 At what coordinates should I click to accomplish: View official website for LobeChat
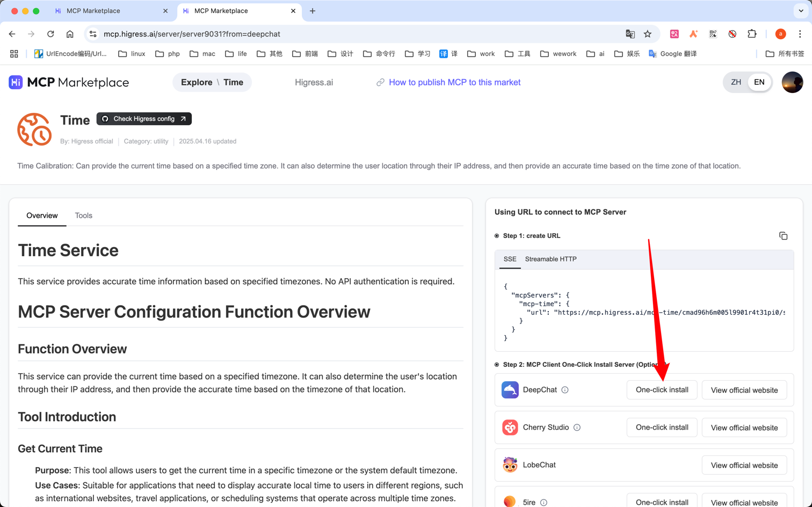[744, 465]
